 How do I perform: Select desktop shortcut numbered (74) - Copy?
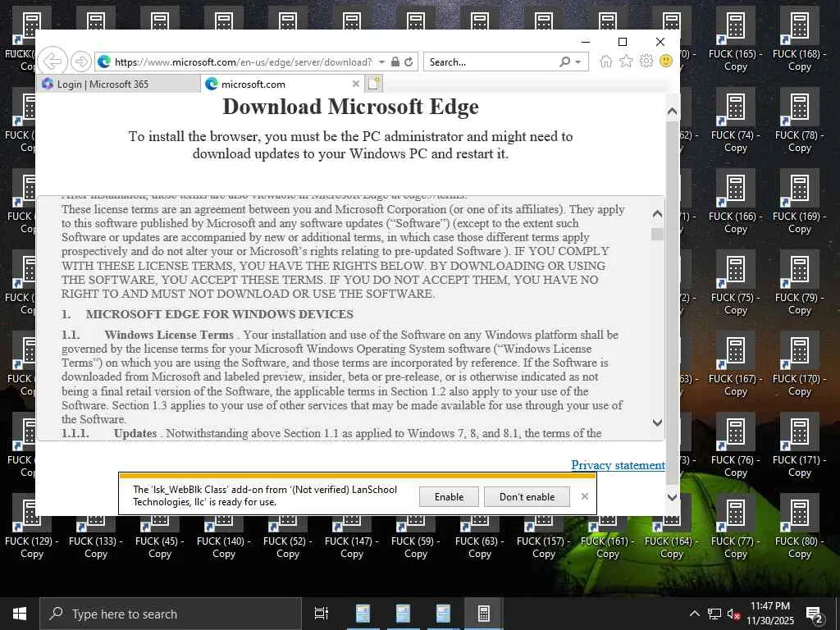point(735,122)
